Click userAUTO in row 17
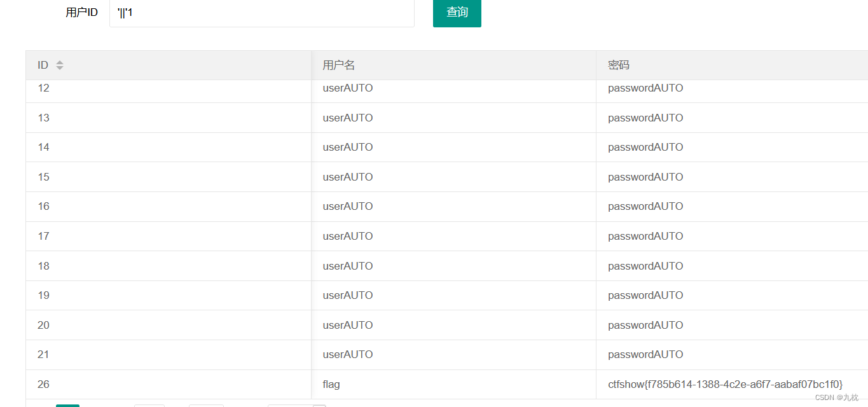Screen dimensions: 868x407 [348, 236]
